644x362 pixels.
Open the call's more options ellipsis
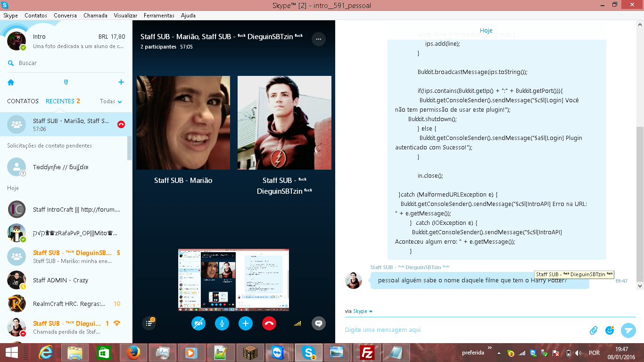(319, 39)
